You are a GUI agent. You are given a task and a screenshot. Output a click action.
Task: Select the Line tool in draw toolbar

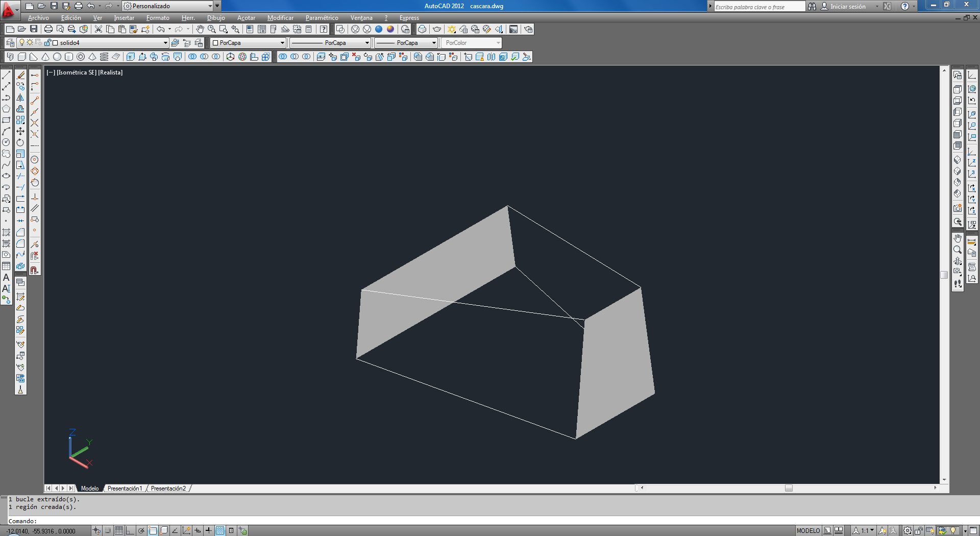pyautogui.click(x=6, y=75)
